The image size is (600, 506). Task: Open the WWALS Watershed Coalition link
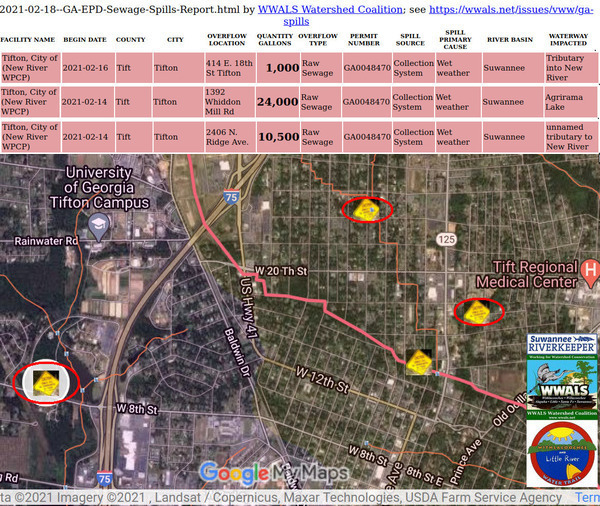(x=330, y=9)
